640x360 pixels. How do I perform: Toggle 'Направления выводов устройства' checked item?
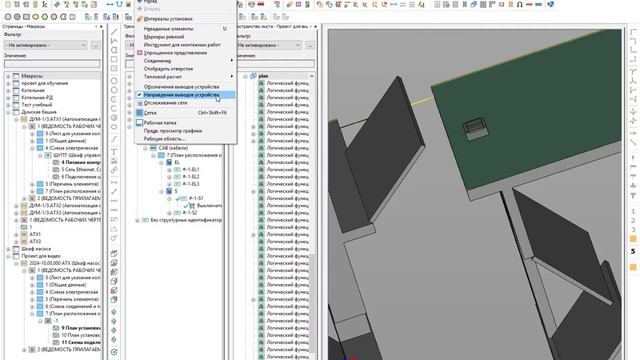185,95
